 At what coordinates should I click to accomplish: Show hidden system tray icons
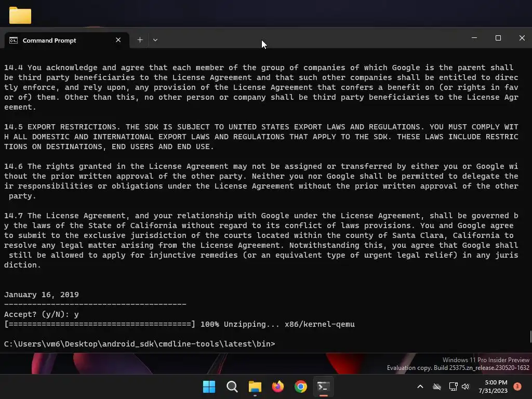pos(420,387)
